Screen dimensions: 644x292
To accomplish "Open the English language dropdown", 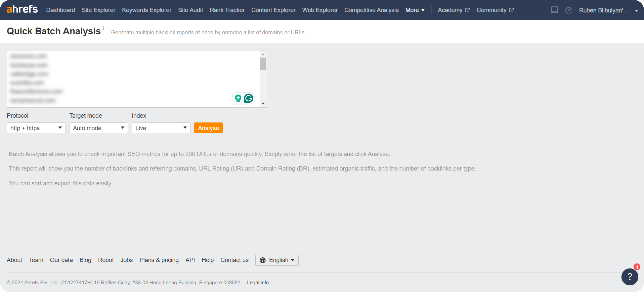I will pos(277,260).
